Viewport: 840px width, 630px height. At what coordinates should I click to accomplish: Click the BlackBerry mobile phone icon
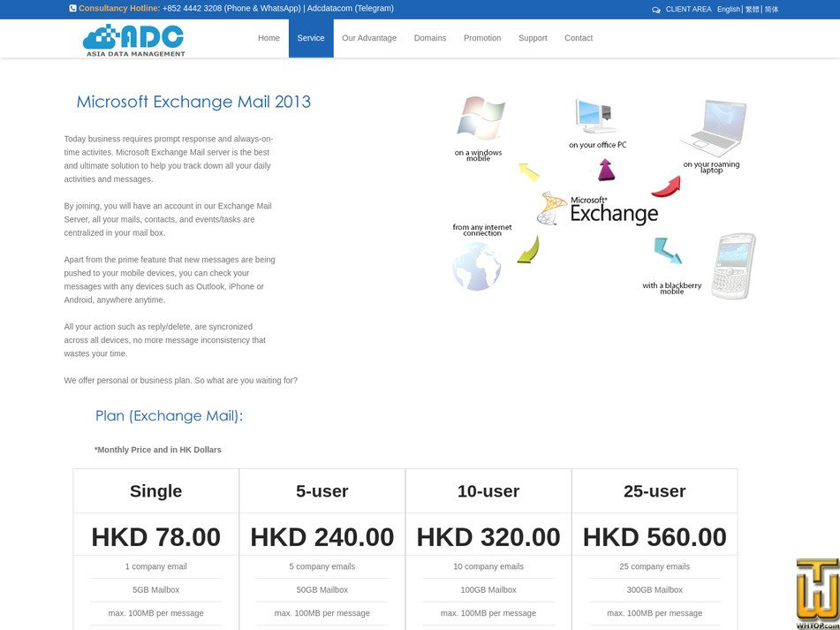pos(733,266)
